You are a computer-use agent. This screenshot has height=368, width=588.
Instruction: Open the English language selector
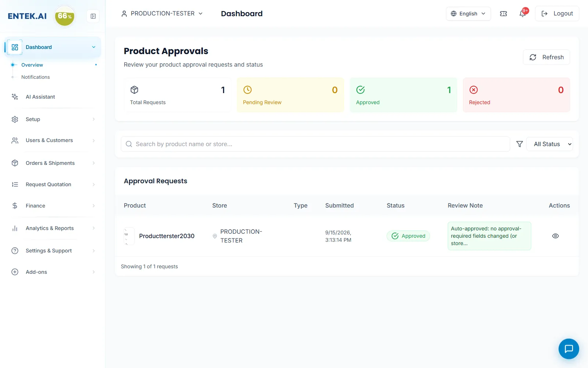point(468,14)
